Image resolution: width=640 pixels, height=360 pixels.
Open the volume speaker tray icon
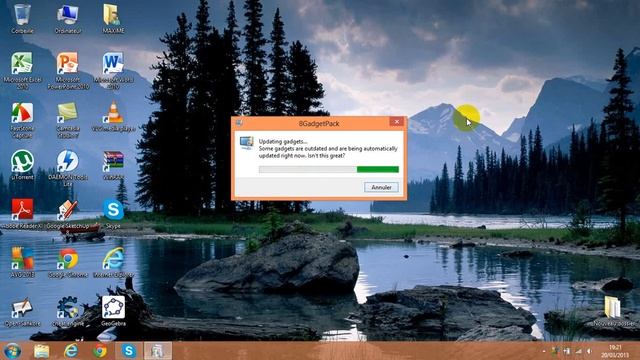[x=590, y=351]
